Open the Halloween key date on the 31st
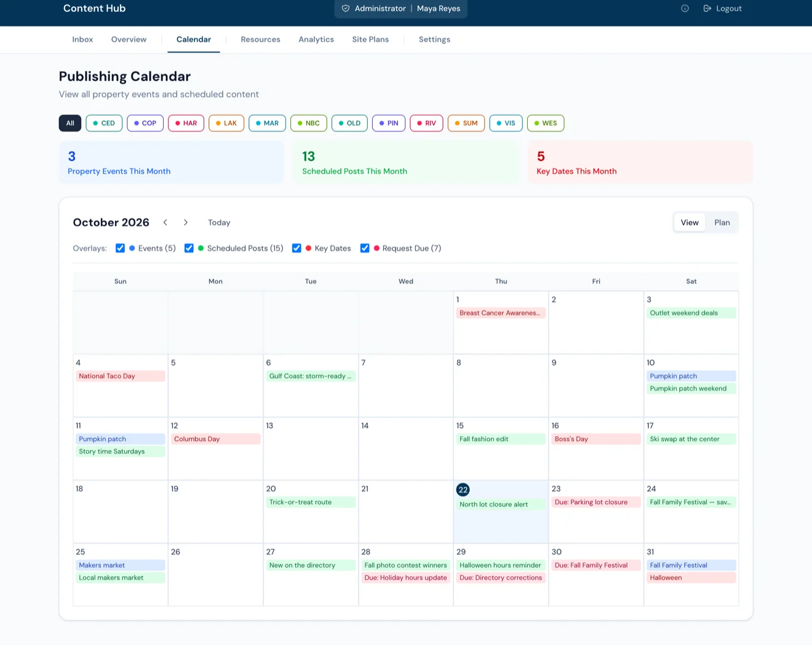812x645 pixels. coord(691,578)
